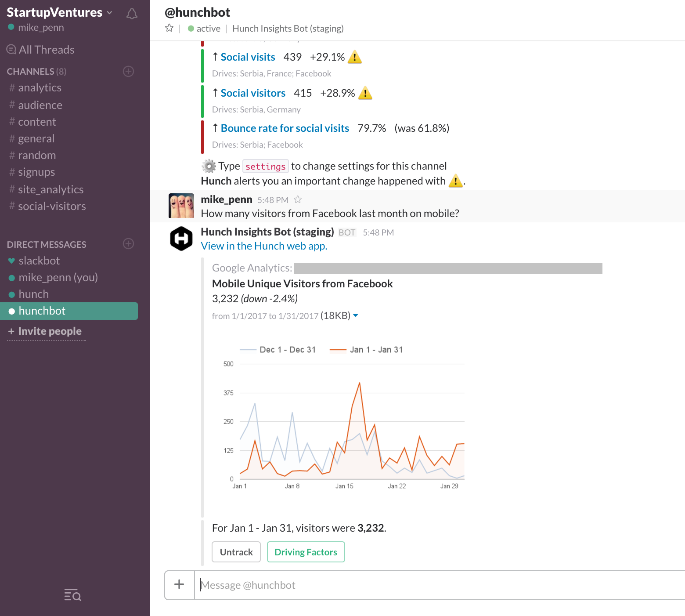Open the StartupVentures workspace menu
This screenshot has height=616, width=685.
coord(59,12)
